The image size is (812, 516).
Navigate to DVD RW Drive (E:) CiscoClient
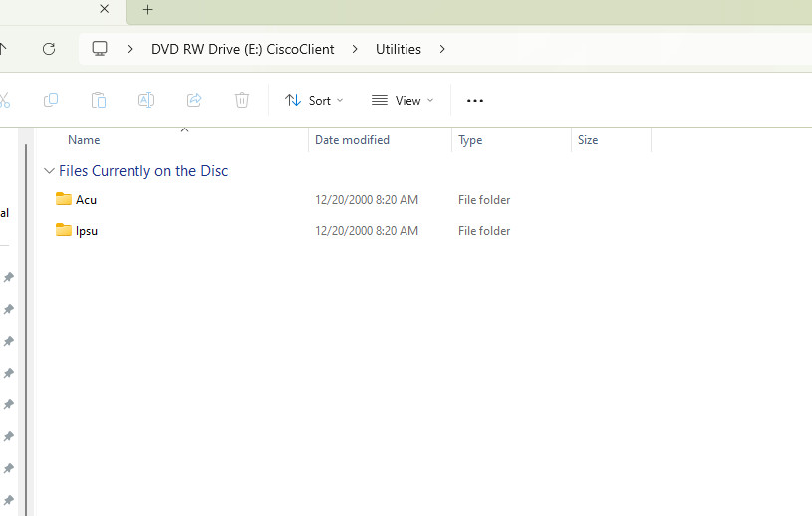[x=242, y=49]
